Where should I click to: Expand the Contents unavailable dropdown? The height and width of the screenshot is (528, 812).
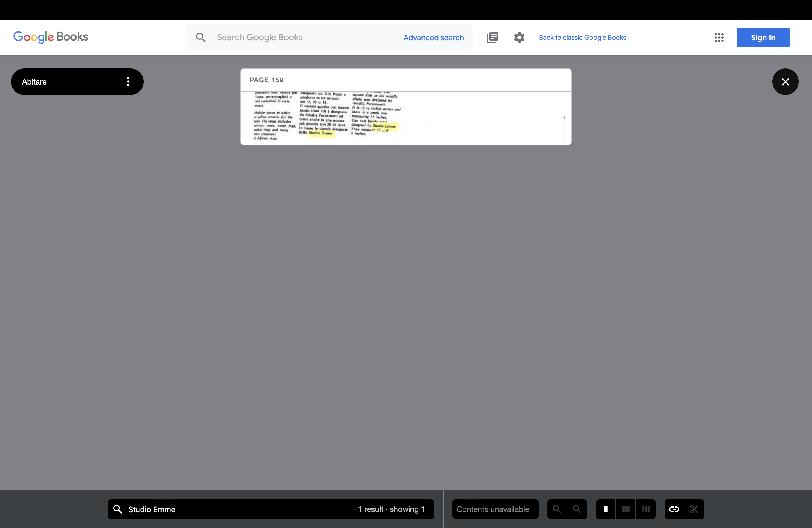click(x=494, y=509)
